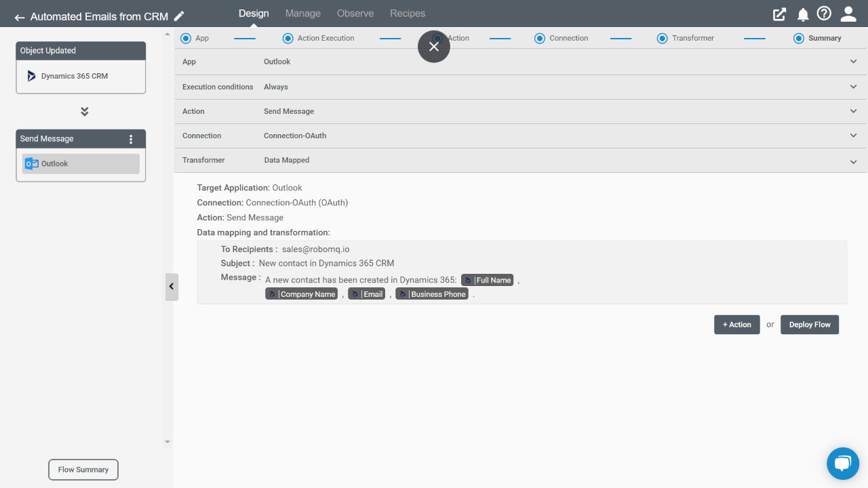
Task: Click the Target Application: Outlook line
Action: [x=250, y=188]
